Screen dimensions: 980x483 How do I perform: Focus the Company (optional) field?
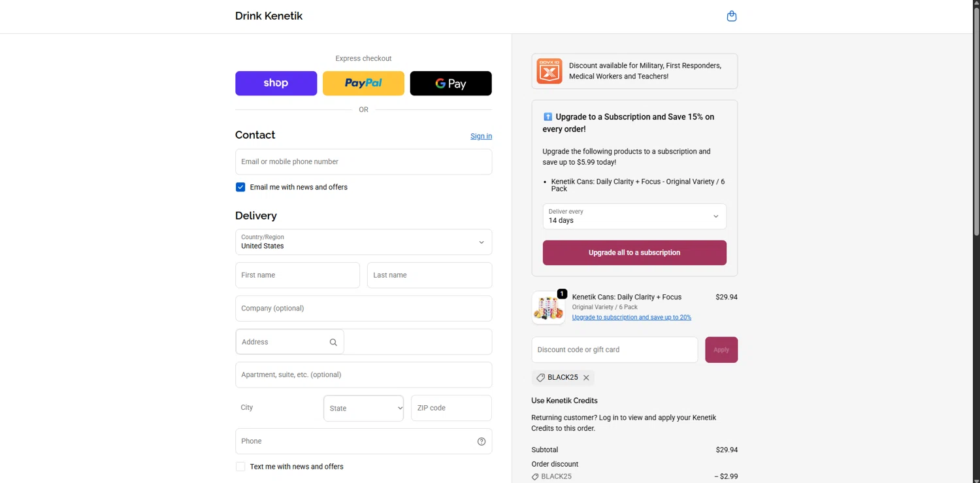coord(363,308)
